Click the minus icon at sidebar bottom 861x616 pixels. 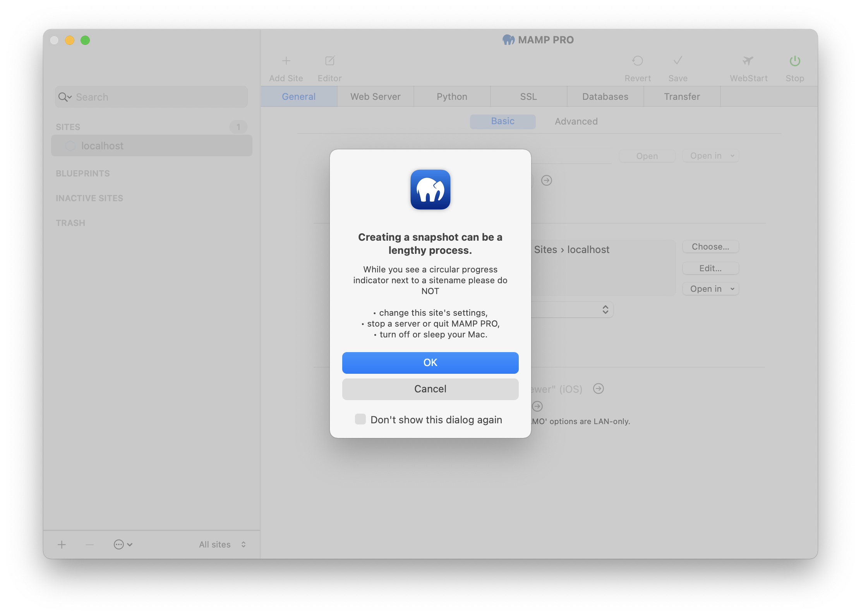(x=89, y=544)
